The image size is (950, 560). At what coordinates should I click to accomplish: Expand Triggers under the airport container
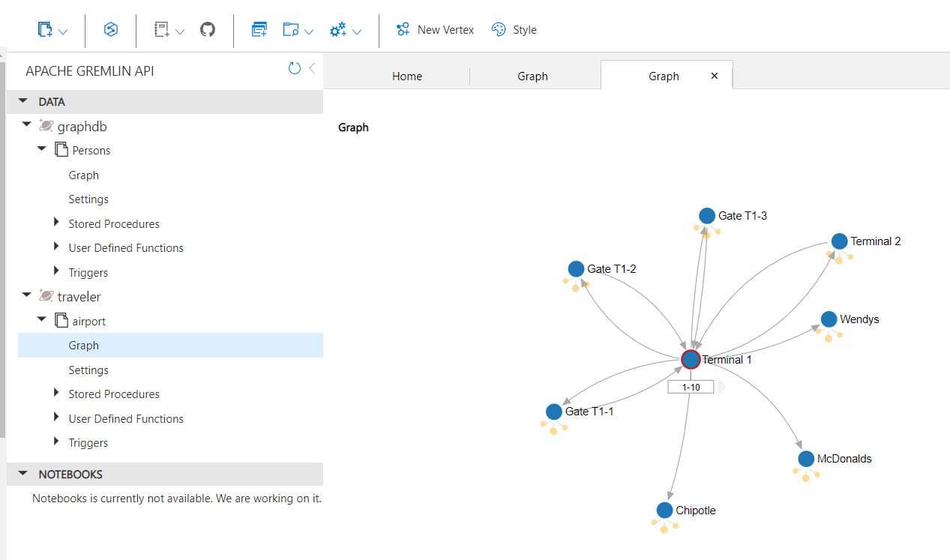[x=56, y=442]
